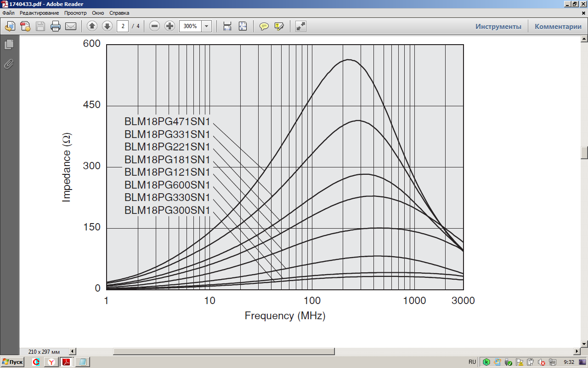Click the taskbar clock showing 9:32
Screen dimensions: 588x368
[568, 362]
